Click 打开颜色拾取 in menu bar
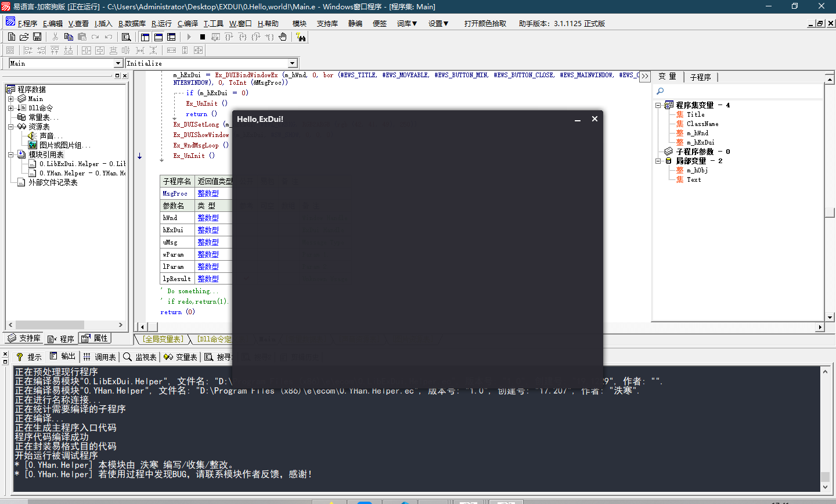Viewport: 836px width, 504px height. click(485, 23)
